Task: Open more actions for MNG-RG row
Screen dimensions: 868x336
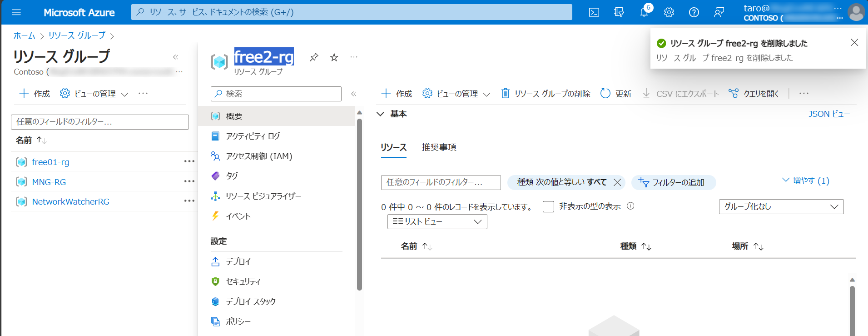Action: click(189, 181)
